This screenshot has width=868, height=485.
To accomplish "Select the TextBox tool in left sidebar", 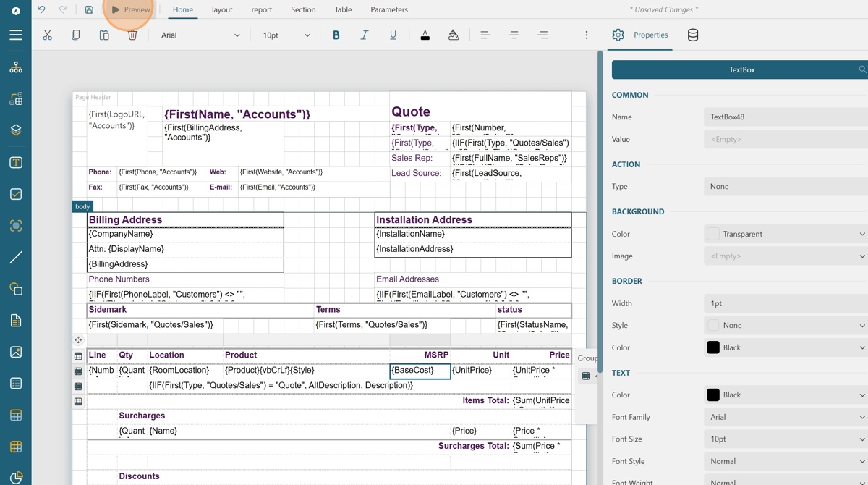I will [16, 163].
